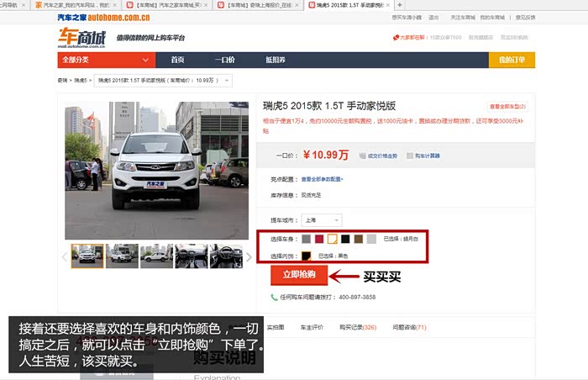Open the 购车计算器 calculator icon
Screen dimensions: 588x380
point(410,156)
